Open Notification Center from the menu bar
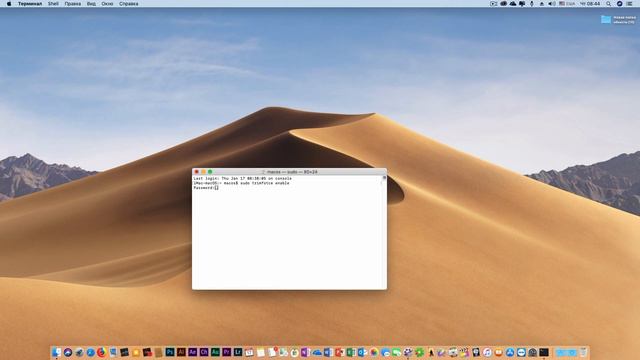Image resolution: width=640 pixels, height=360 pixels. [x=630, y=4]
